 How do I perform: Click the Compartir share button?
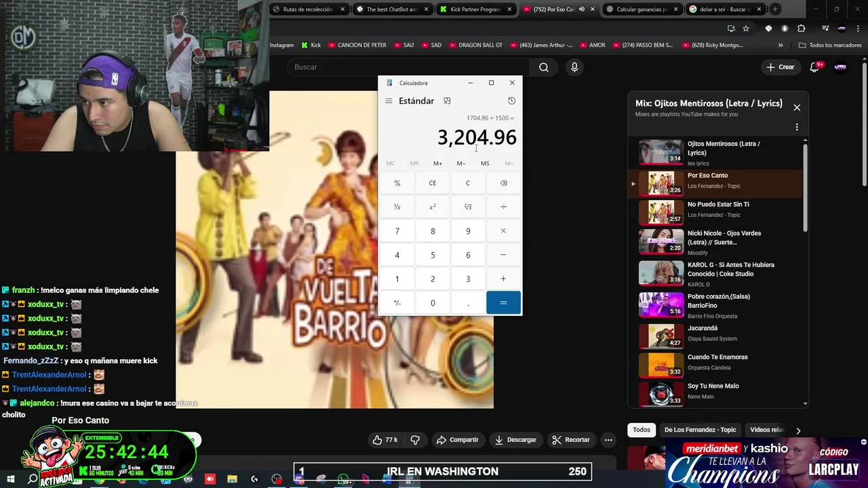point(458,440)
